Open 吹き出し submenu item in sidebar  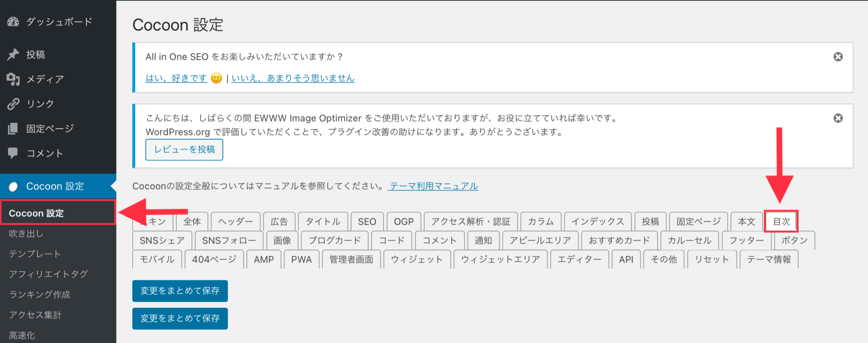coord(26,234)
